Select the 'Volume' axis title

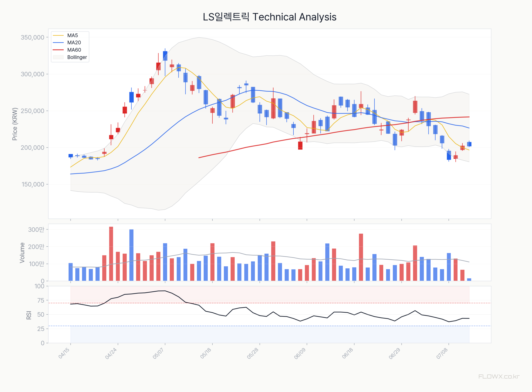(22, 253)
